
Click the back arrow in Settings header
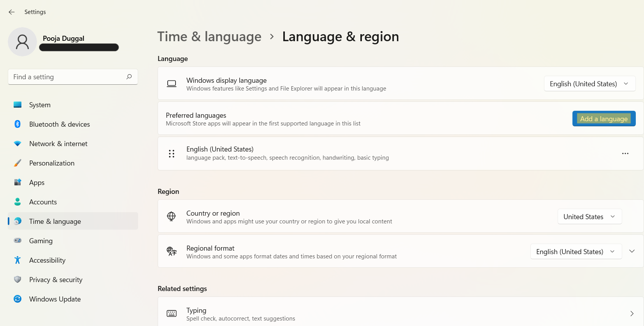[x=12, y=12]
